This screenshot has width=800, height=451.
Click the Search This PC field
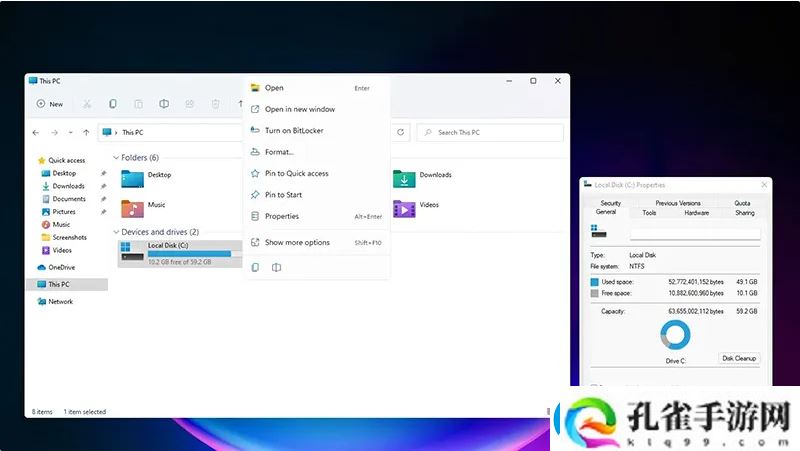coord(490,133)
